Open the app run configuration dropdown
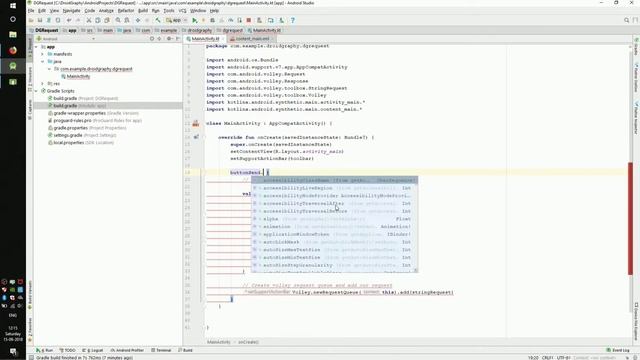The image size is (640, 360). click(177, 20)
